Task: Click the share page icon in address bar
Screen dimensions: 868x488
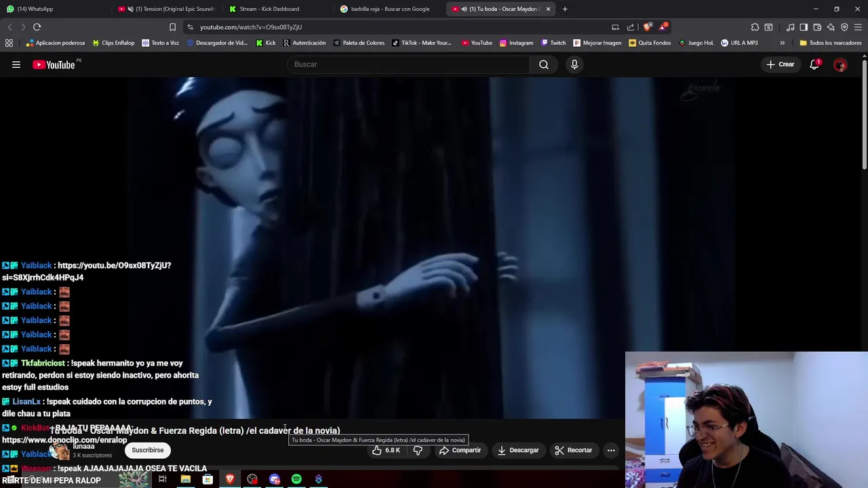Action: point(631,27)
